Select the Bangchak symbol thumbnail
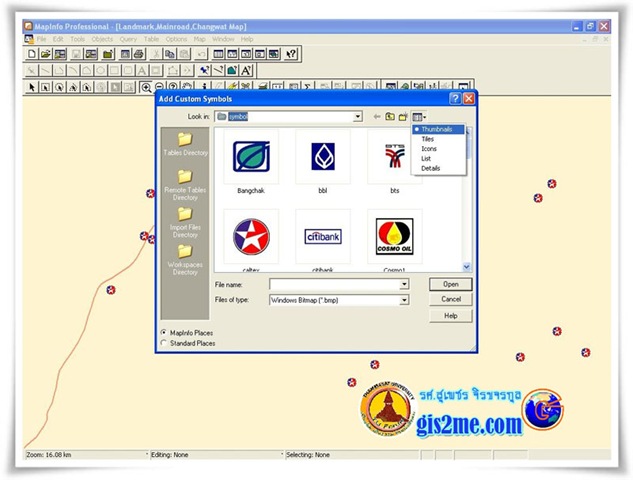This screenshot has width=633, height=480. click(x=251, y=157)
